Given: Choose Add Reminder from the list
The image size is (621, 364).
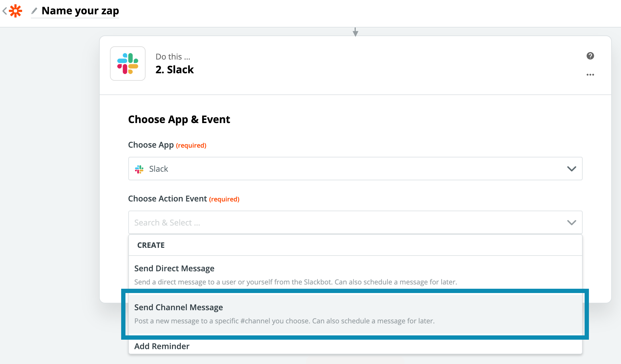Looking at the screenshot, I should [x=162, y=346].
